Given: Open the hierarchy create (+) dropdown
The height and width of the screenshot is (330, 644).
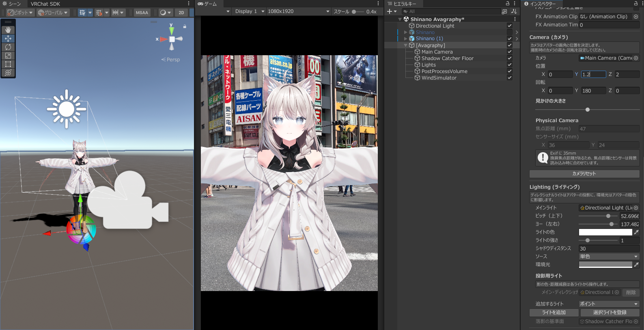Looking at the screenshot, I should click(x=392, y=11).
